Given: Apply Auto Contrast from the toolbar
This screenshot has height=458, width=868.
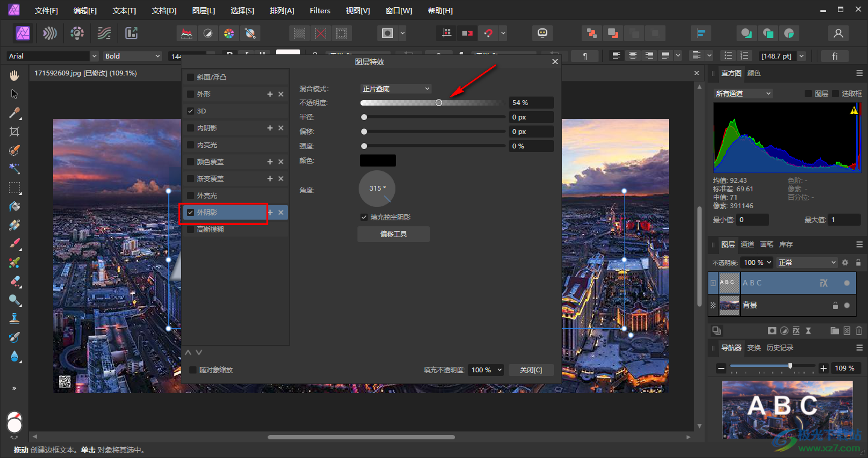Looking at the screenshot, I should pyautogui.click(x=208, y=33).
